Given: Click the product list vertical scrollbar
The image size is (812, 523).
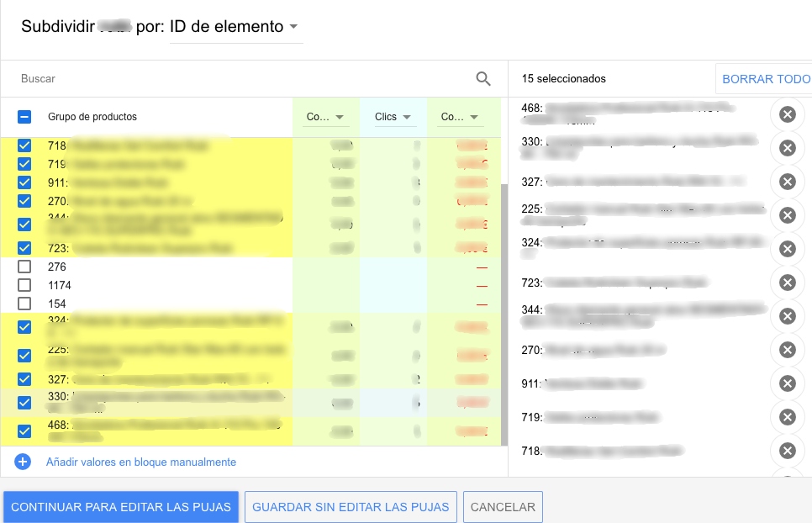Looking at the screenshot, I should pyautogui.click(x=504, y=314).
